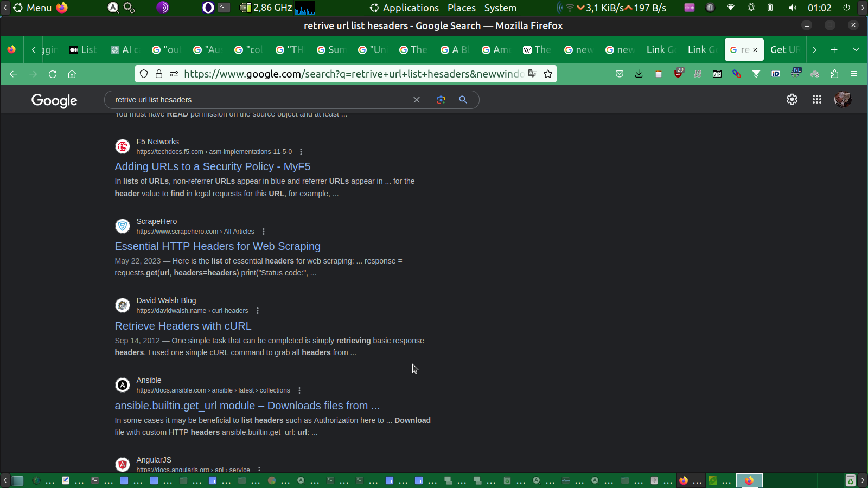Click the network speed monitor applet
Image resolution: width=868 pixels, height=488 pixels.
611,8
